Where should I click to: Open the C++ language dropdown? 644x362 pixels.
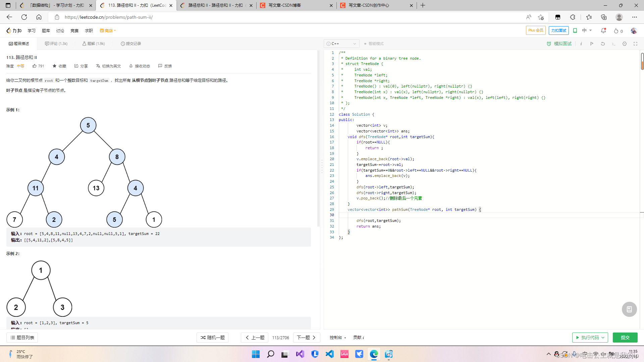[341, 44]
